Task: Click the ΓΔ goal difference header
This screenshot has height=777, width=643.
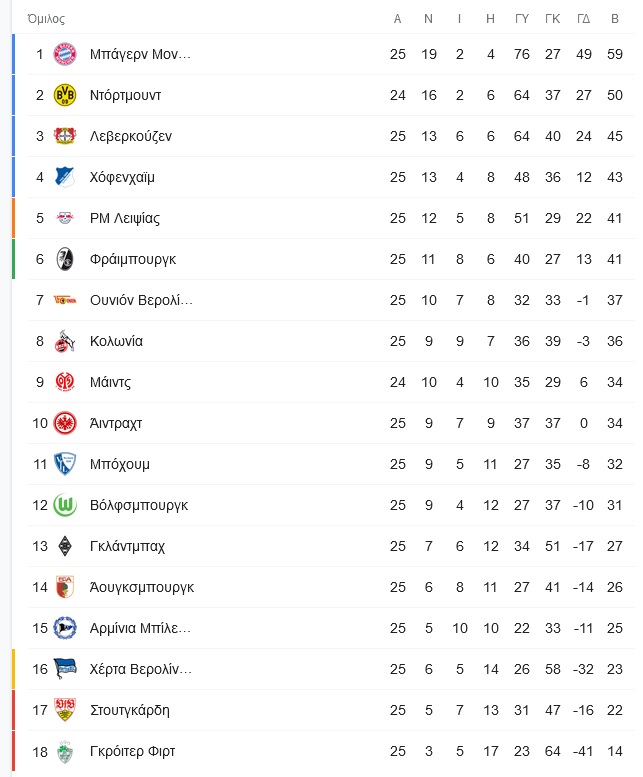Action: coord(584,19)
